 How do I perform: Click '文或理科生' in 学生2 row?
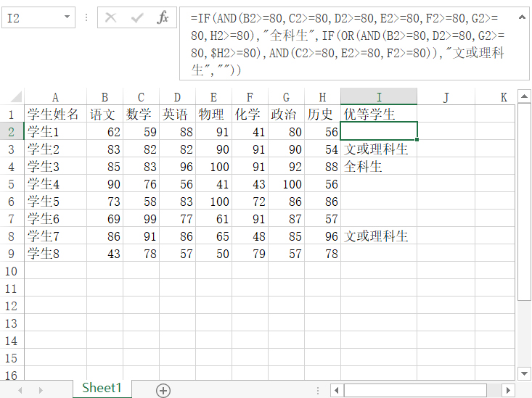tap(379, 149)
